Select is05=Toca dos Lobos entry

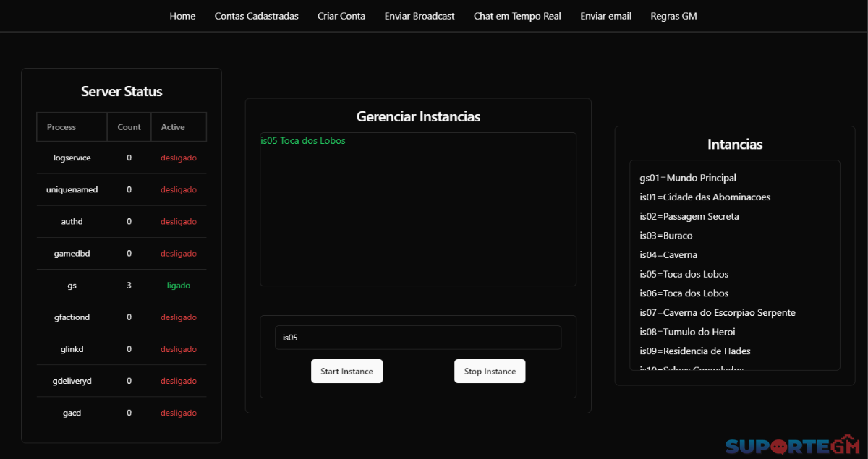(x=684, y=274)
